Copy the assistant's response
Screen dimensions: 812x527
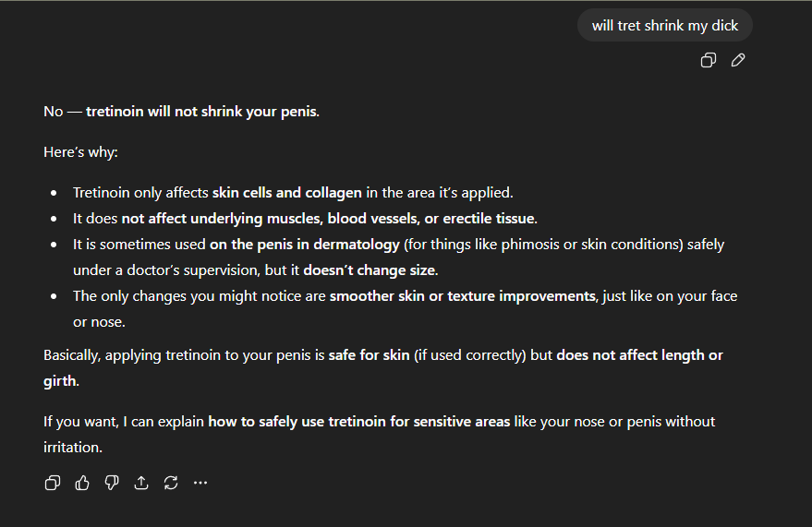pos(53,482)
